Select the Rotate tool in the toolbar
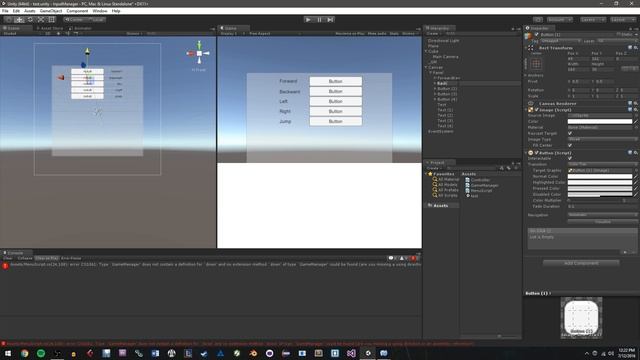The width and height of the screenshot is (640, 360). point(30,20)
